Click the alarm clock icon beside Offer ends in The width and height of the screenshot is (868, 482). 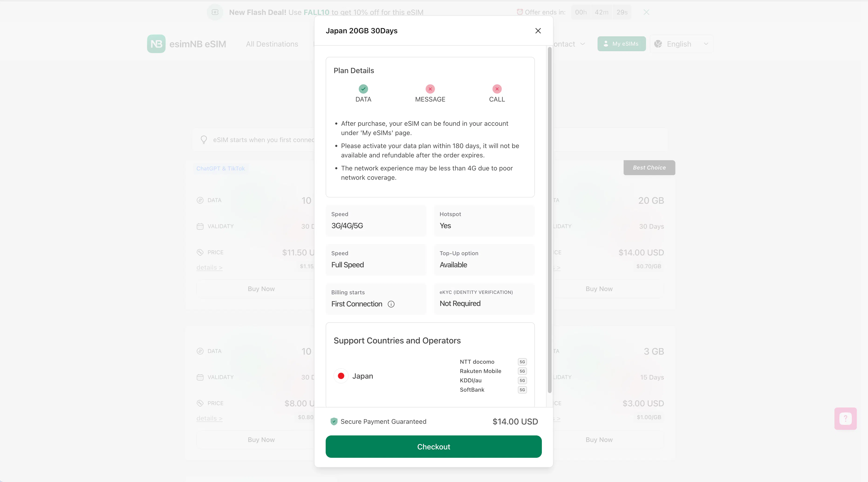coord(519,12)
